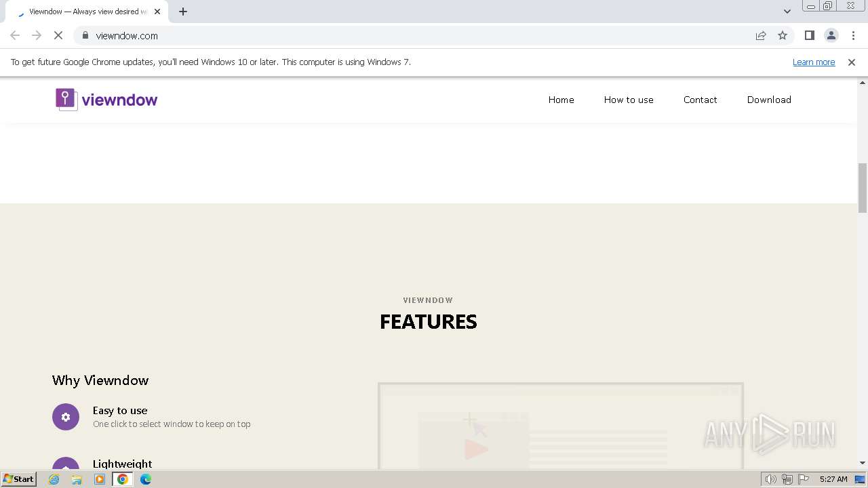
Task: Open Chrome side panel
Action: pos(809,35)
